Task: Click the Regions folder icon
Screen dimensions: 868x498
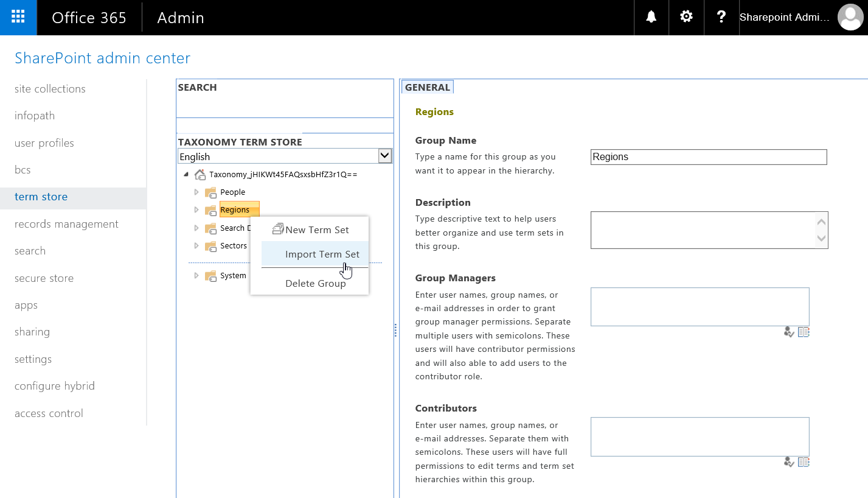Action: point(211,209)
